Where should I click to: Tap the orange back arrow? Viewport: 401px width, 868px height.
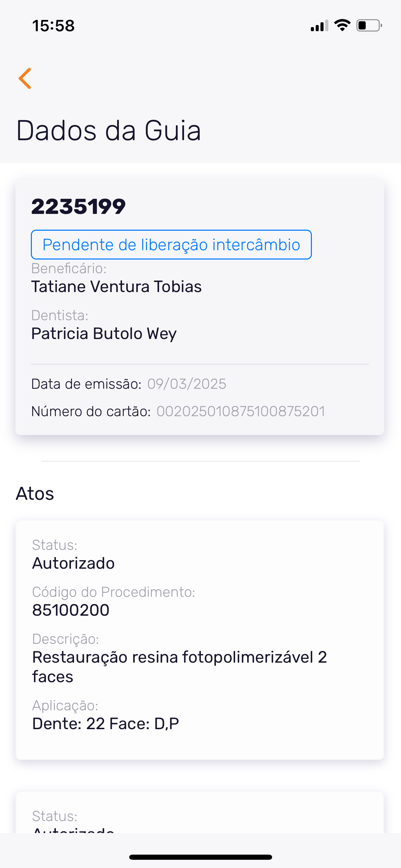(25, 79)
